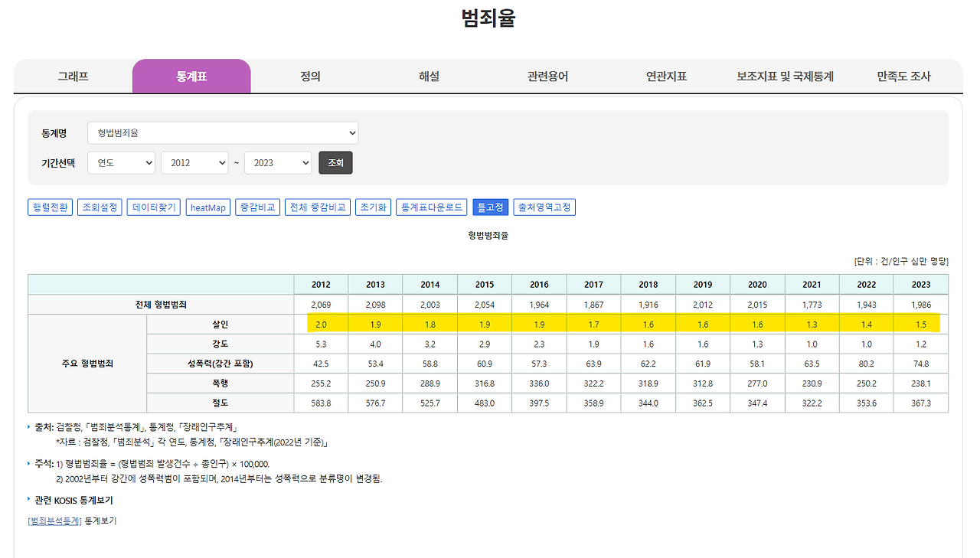
Task: Switch to the 그래프 tab
Action: pyautogui.click(x=73, y=77)
